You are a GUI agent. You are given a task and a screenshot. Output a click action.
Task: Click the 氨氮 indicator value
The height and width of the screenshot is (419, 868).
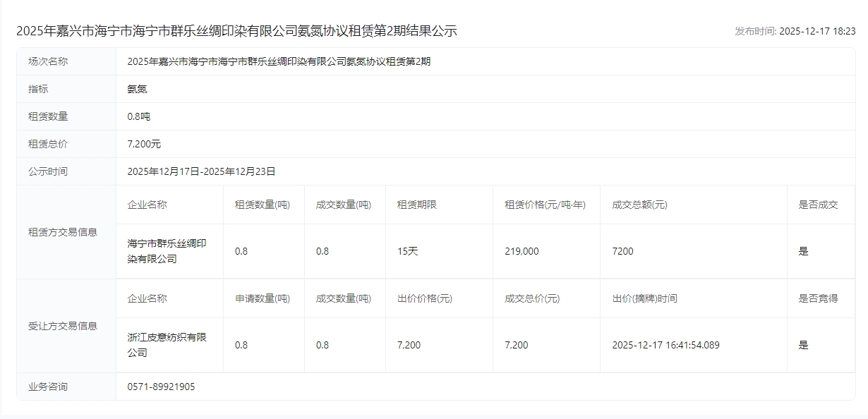tap(137, 89)
